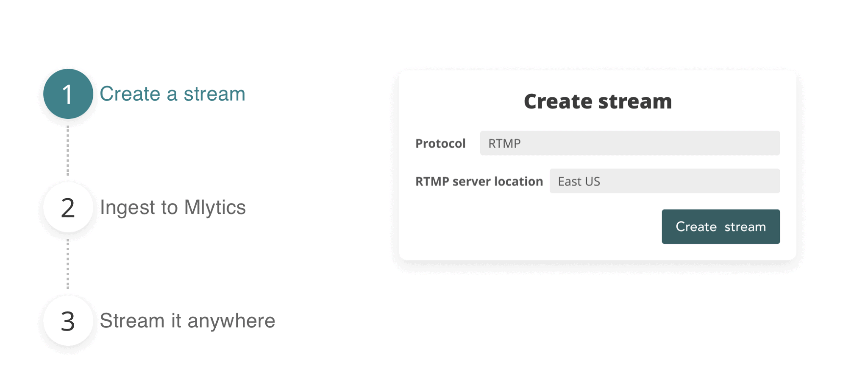Open the "Stream it anywhere" step

pos(187,321)
